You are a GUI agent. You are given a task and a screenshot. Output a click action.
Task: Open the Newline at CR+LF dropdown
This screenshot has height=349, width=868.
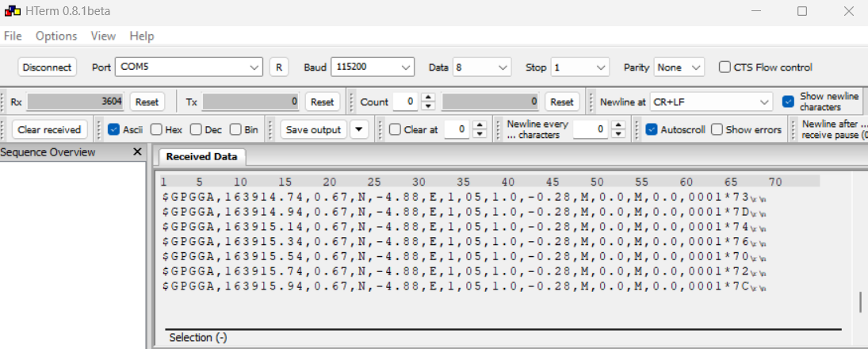pyautogui.click(x=764, y=102)
